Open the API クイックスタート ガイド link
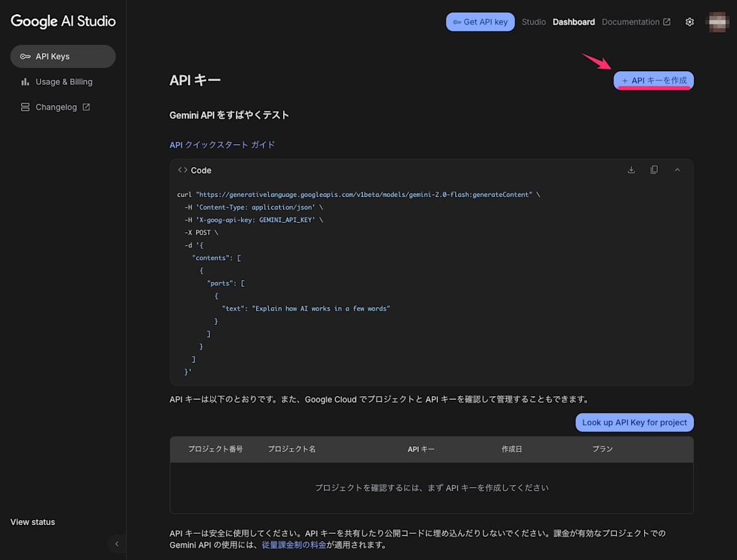Image resolution: width=737 pixels, height=560 pixels. 222,145
